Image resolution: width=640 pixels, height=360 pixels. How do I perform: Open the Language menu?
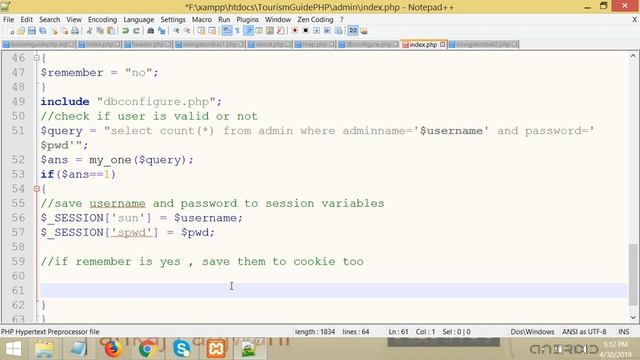[x=139, y=20]
